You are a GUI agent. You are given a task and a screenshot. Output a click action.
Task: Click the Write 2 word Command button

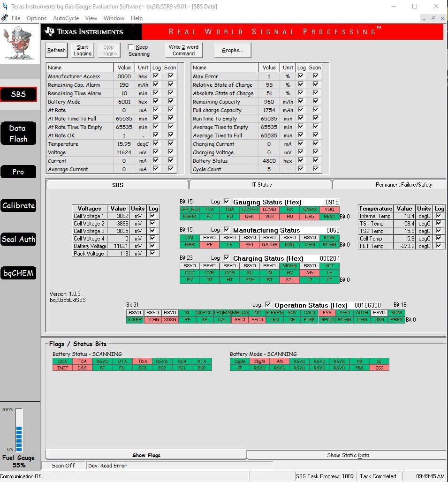[183, 50]
